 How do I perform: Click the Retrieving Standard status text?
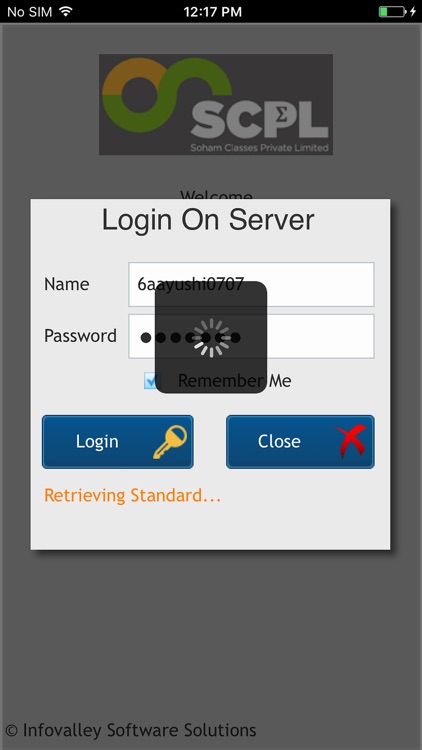click(x=133, y=496)
